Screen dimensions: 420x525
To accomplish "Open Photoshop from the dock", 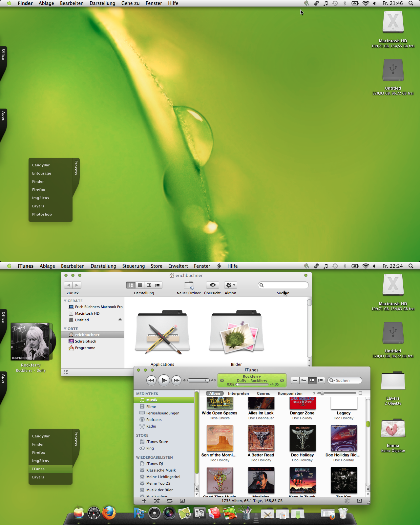I will [x=139, y=513].
